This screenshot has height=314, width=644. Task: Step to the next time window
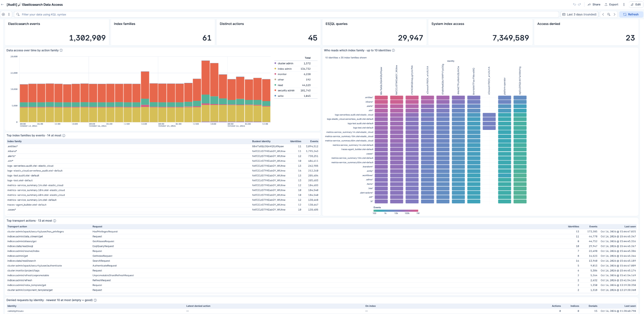(614, 15)
